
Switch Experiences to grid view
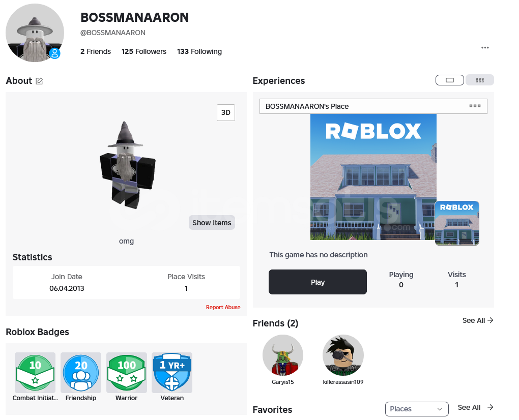tap(480, 80)
